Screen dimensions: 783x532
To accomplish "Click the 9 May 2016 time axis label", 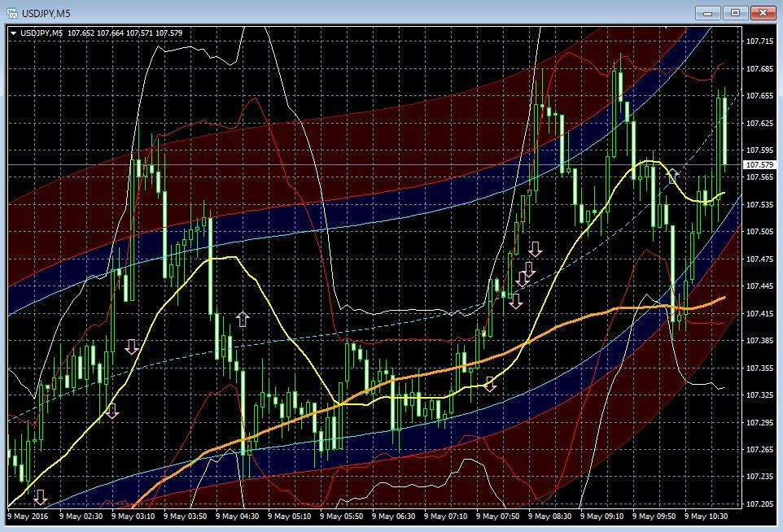I will tap(28, 516).
